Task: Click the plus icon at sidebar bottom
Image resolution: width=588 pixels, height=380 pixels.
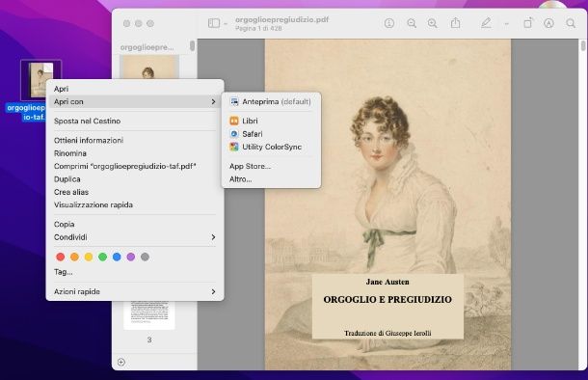Action: click(x=121, y=362)
